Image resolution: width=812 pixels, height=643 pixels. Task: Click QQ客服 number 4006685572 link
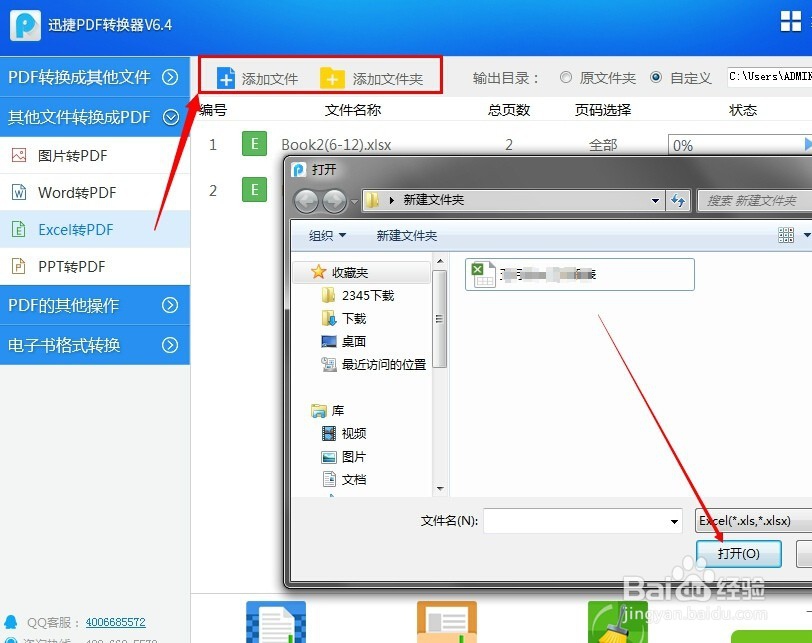[x=115, y=622]
